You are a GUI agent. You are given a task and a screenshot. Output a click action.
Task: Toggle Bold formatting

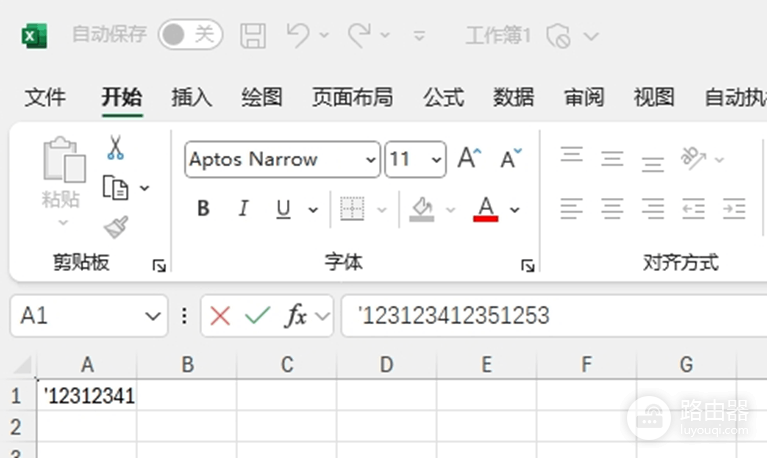[x=203, y=209]
